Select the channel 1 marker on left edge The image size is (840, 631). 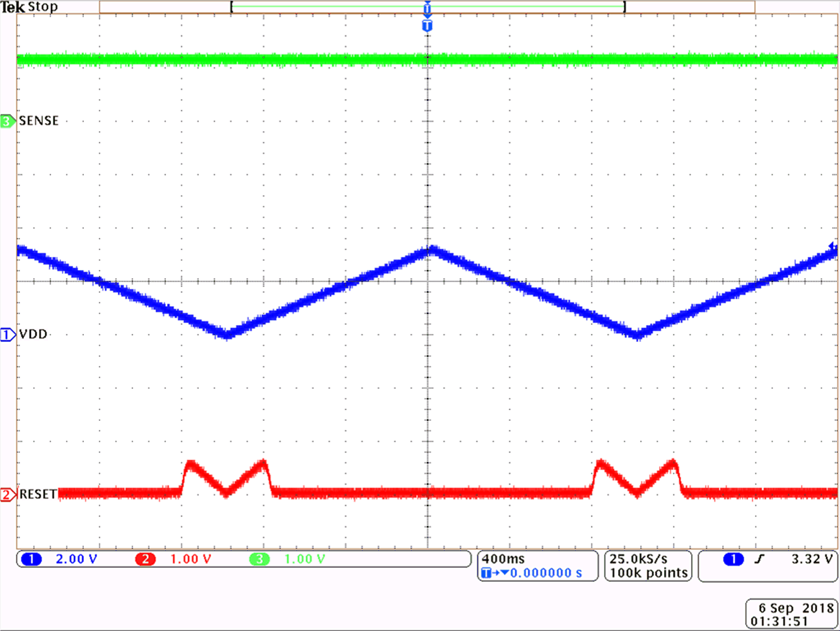point(6,334)
